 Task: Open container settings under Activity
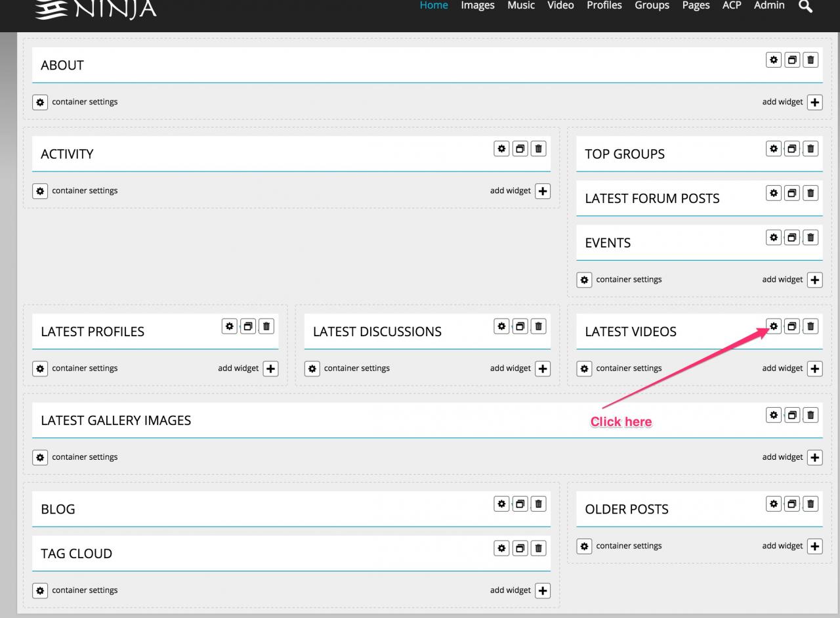[x=40, y=191]
